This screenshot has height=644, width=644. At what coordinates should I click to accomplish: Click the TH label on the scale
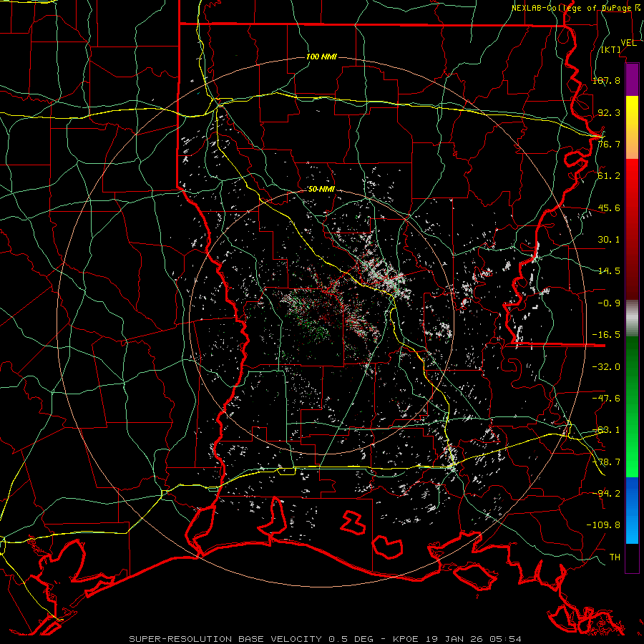(x=615, y=557)
